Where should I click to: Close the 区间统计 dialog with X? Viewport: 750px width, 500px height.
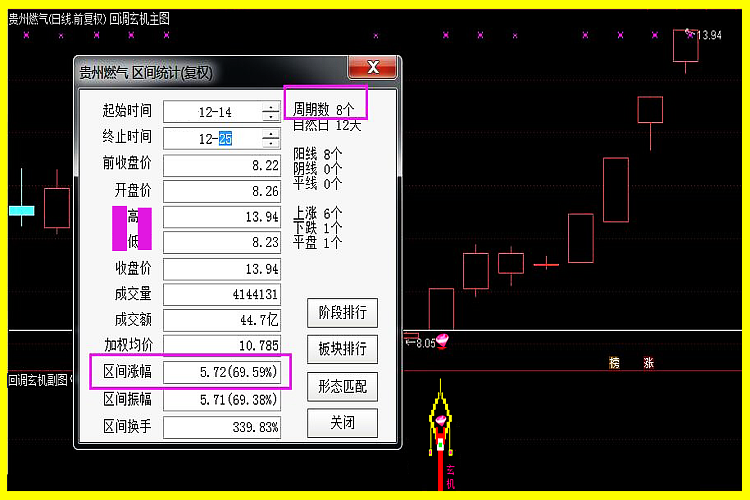(373, 68)
